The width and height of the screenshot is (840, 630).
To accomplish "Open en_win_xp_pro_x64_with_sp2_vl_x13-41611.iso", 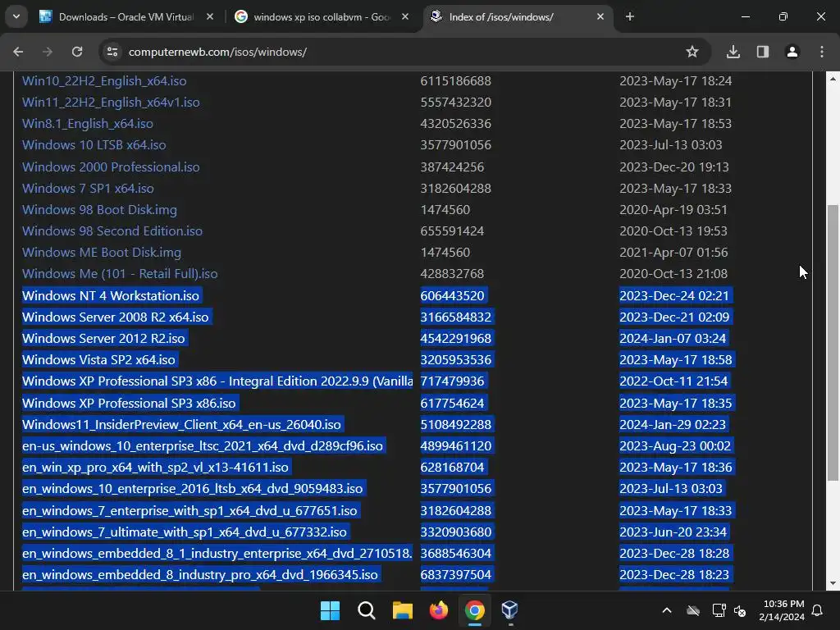I will coord(155,467).
